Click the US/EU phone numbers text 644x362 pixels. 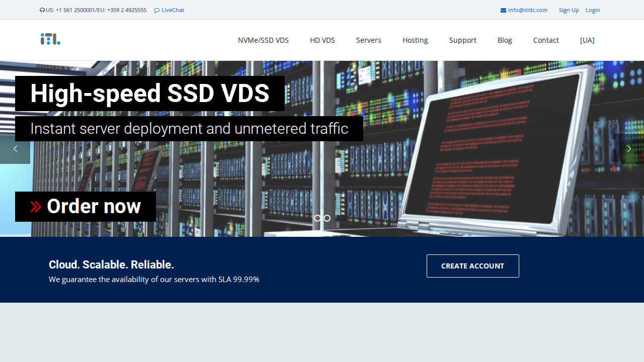tap(96, 10)
